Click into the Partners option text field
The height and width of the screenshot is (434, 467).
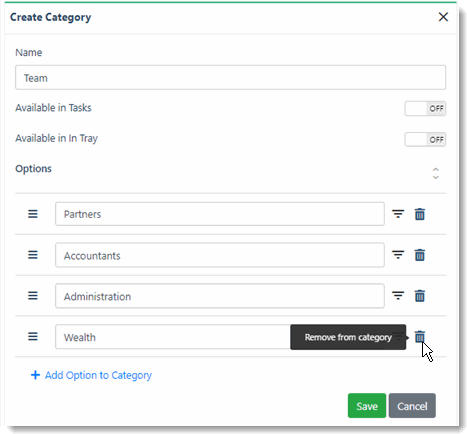click(x=220, y=214)
